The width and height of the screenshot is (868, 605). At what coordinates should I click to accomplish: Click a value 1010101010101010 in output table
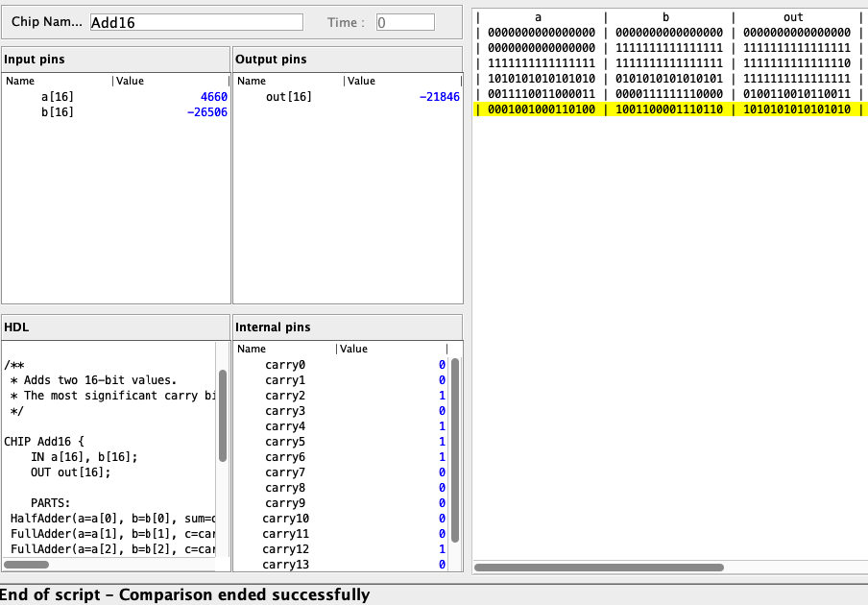click(542, 79)
